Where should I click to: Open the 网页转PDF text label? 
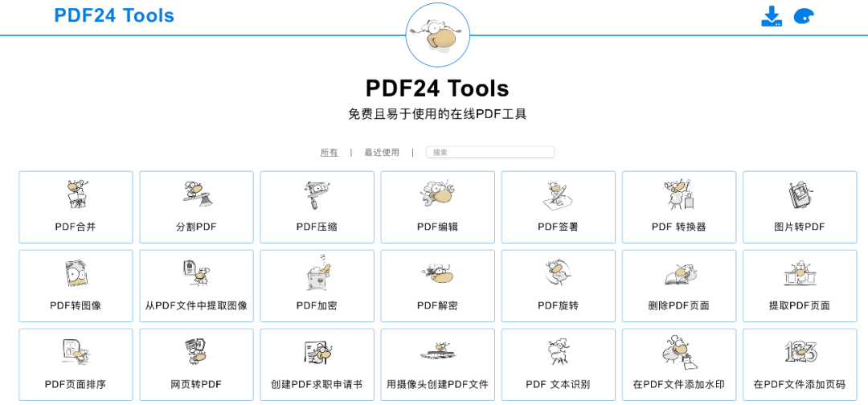click(196, 384)
